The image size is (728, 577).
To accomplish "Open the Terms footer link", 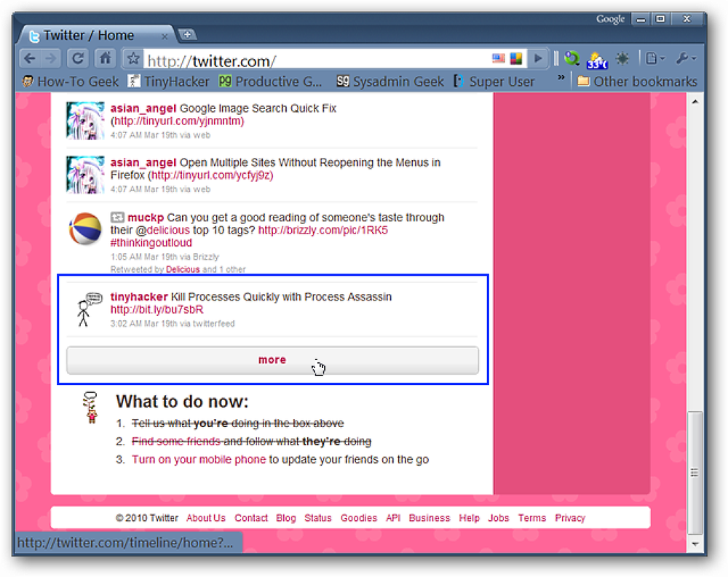I will tap(532, 518).
